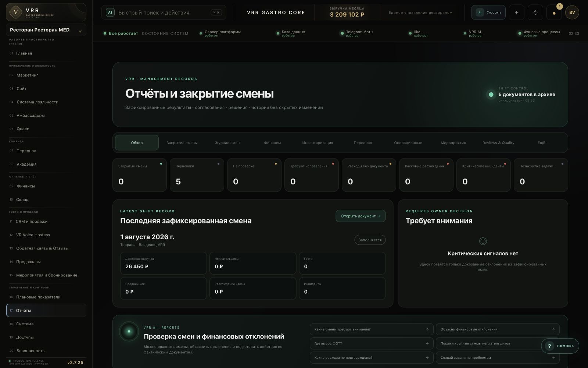Click the Telegram-боты status indicator
588x368 pixels.
coord(356,33)
